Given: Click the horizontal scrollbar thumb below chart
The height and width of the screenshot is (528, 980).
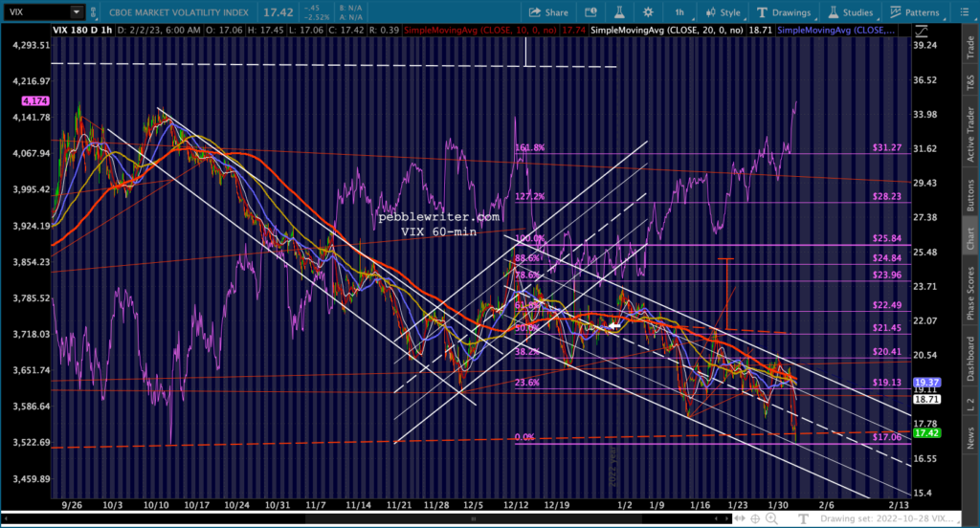Looking at the screenshot, I should click(474, 518).
